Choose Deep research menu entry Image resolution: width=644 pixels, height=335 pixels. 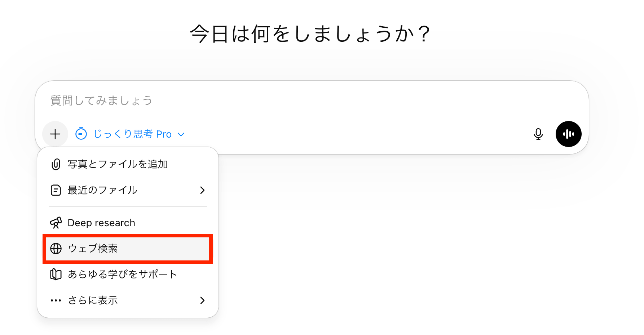point(101,223)
